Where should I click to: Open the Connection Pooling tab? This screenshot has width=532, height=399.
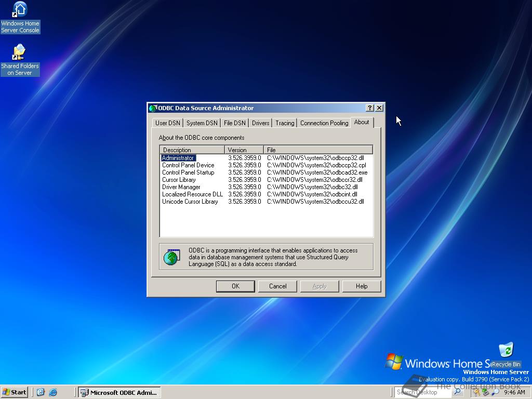tap(324, 123)
